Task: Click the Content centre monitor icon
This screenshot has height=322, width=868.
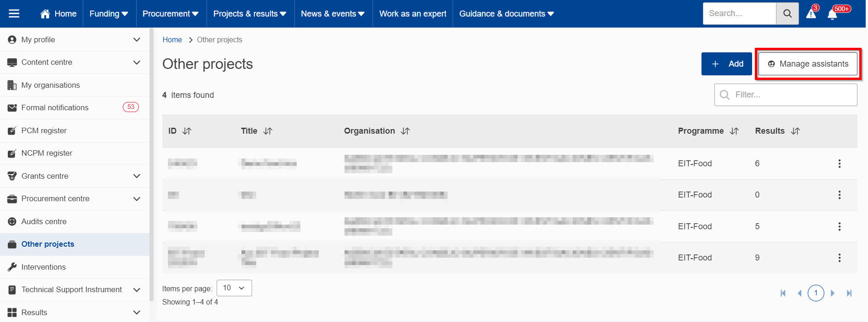Action: tap(12, 62)
